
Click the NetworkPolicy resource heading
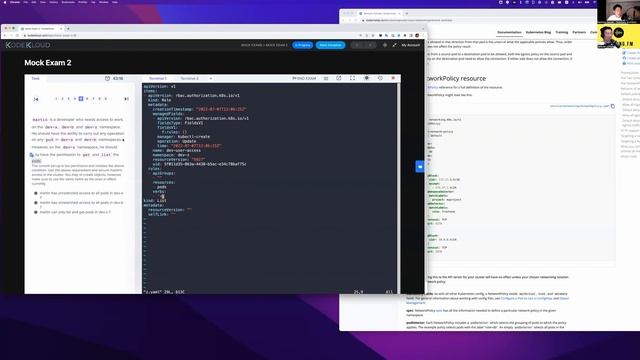pyautogui.click(x=456, y=78)
